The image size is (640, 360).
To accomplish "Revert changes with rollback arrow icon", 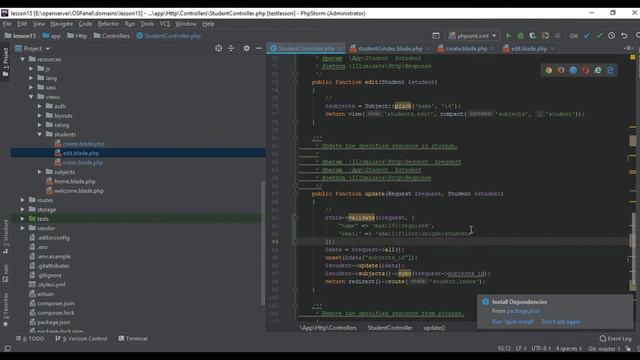I will tap(624, 36).
